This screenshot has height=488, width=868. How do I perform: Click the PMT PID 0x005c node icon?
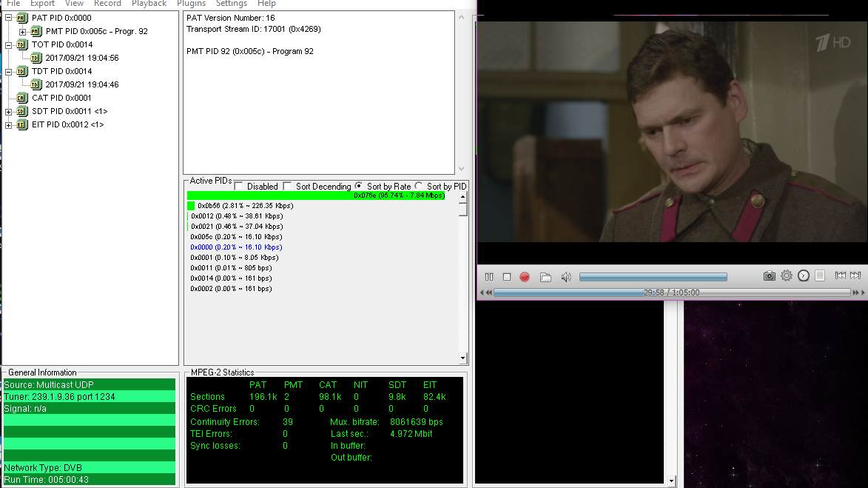pyautogui.click(x=36, y=32)
